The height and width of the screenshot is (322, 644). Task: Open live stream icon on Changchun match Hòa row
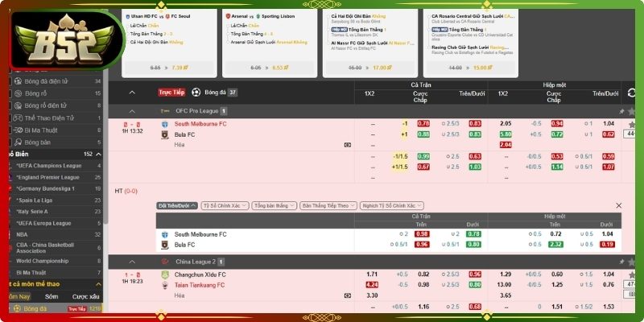348,295
